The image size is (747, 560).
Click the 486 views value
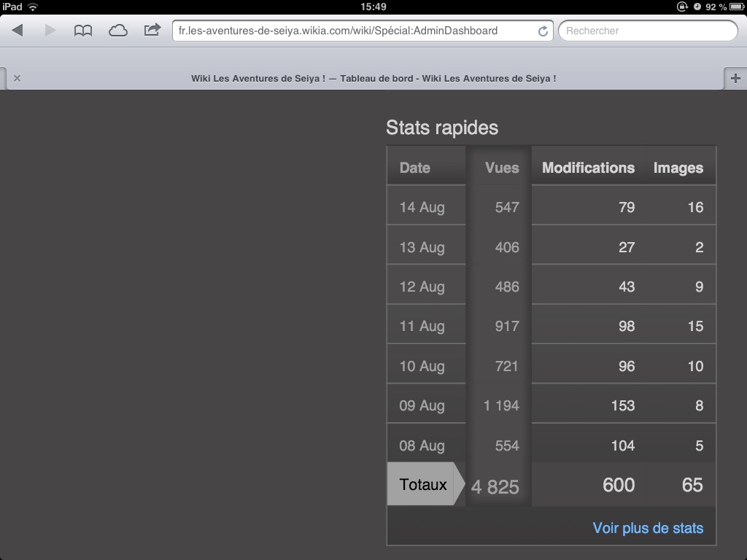(507, 287)
